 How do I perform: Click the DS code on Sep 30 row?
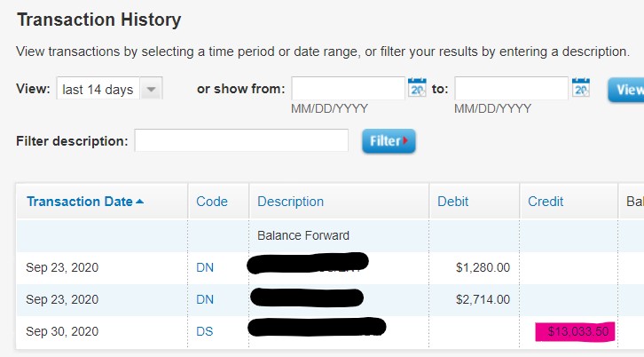pos(205,331)
